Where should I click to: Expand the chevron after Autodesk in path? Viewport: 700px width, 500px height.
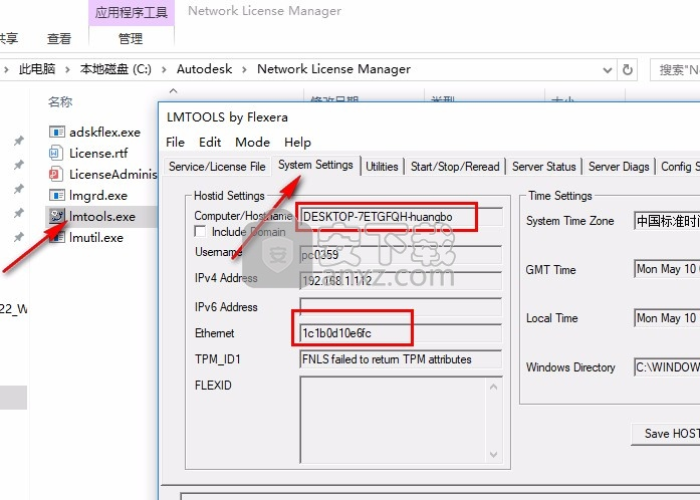click(x=244, y=69)
